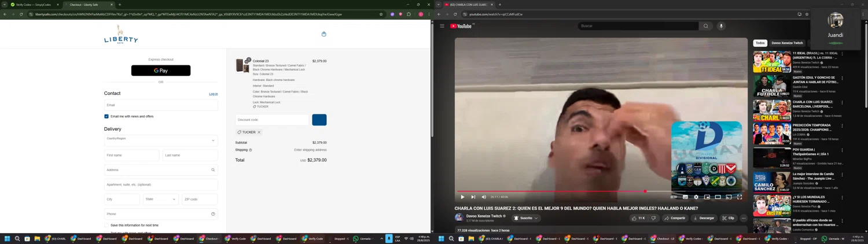
Task: Click the Liberty Safe logo
Action: tap(121, 34)
